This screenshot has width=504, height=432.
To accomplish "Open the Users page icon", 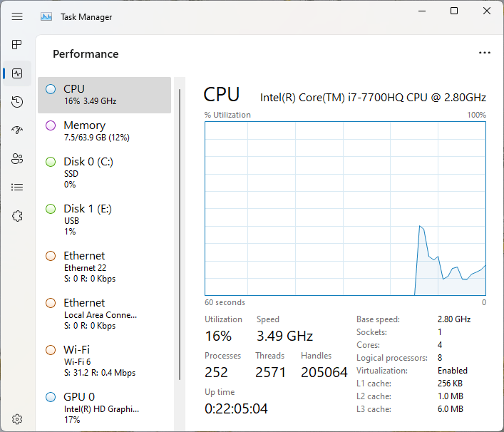I will click(17, 158).
